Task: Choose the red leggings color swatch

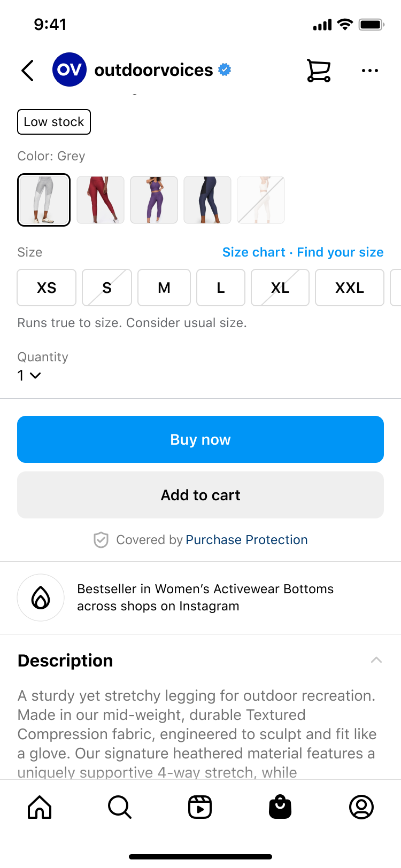Action: (x=101, y=200)
